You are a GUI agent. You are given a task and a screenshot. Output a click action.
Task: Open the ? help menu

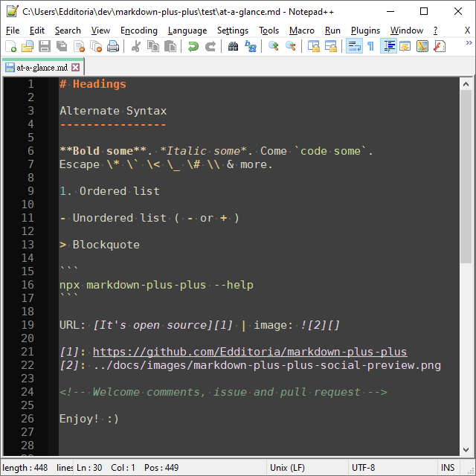[x=435, y=30]
